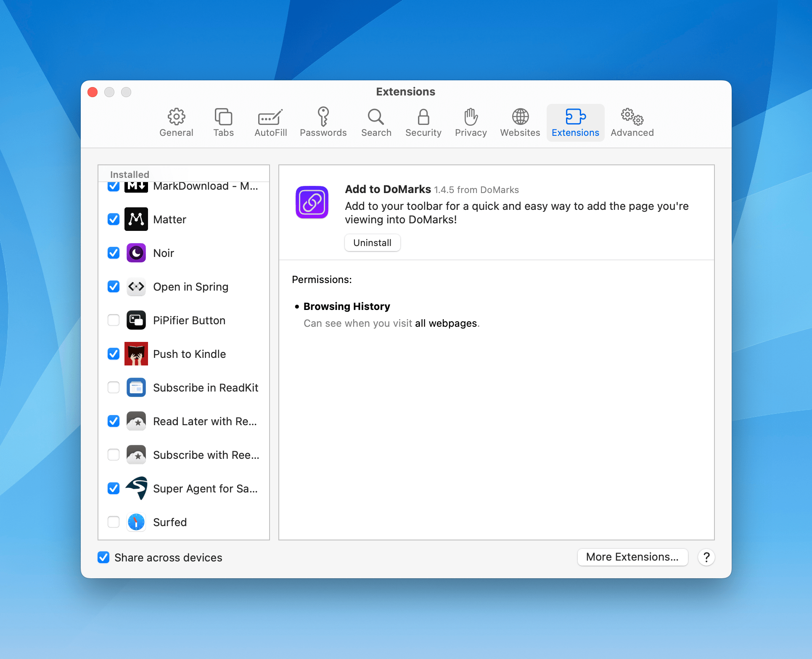Select the Matter row label

click(169, 220)
